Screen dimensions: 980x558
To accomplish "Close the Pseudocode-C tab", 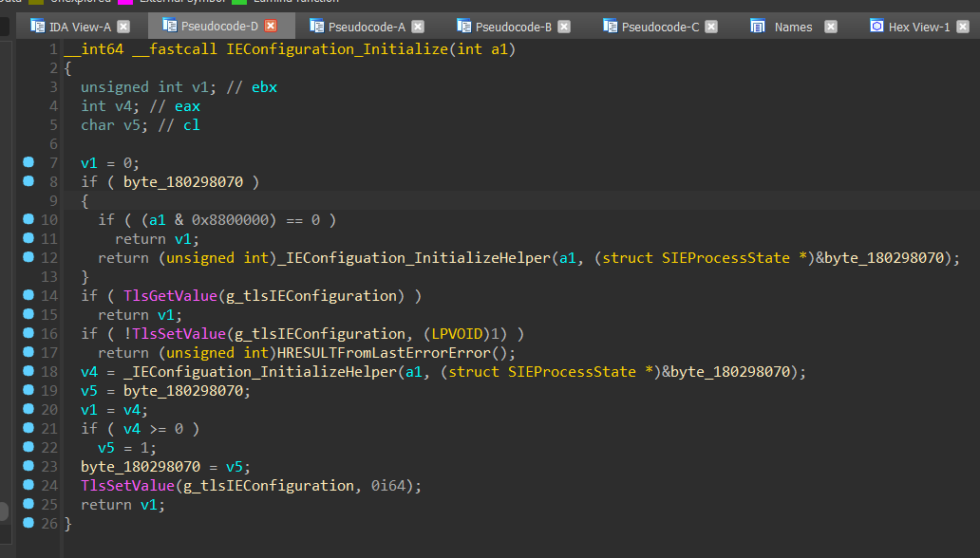I will 711,27.
